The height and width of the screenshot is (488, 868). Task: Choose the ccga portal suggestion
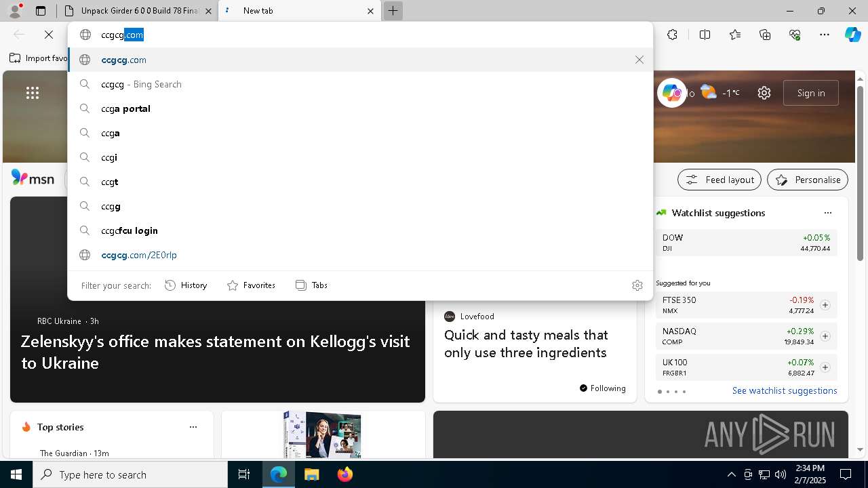tap(360, 108)
